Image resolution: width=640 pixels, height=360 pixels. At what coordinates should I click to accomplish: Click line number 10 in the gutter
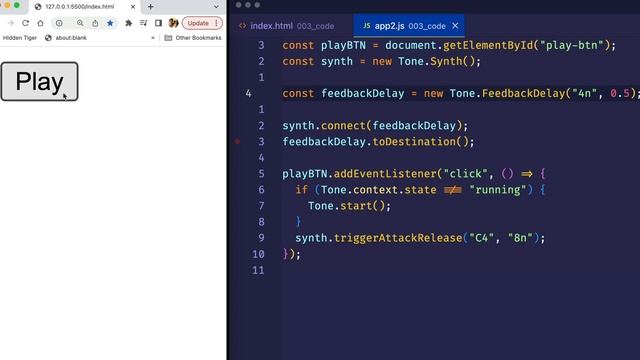[x=258, y=254]
